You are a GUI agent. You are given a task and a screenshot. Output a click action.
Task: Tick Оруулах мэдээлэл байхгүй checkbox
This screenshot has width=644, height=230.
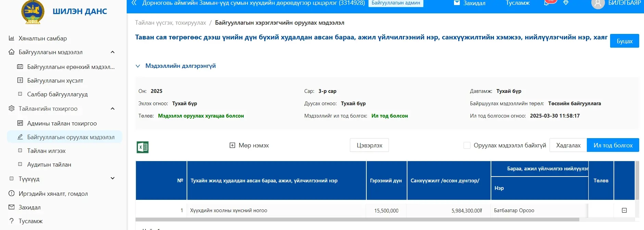(467, 145)
